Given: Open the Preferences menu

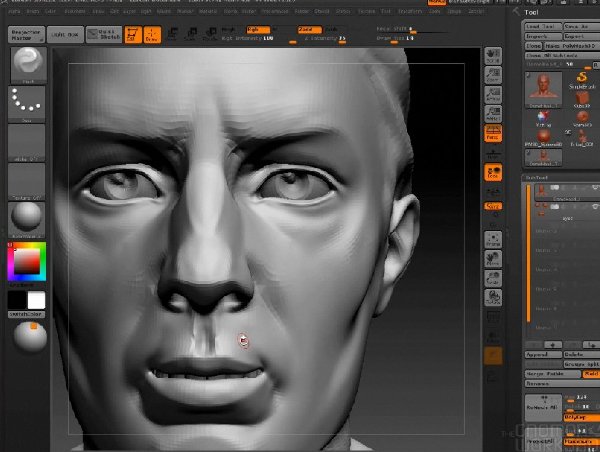Looking at the screenshot, I should [275, 11].
